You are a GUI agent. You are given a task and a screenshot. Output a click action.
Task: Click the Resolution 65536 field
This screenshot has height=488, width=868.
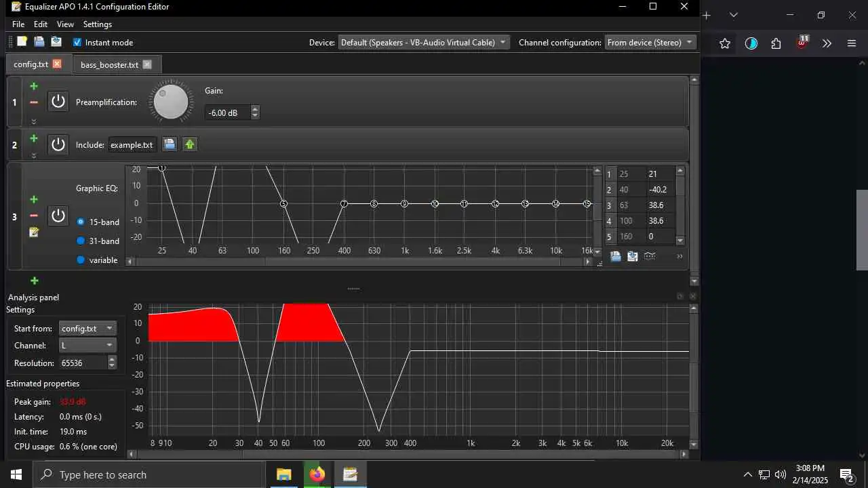(x=83, y=363)
